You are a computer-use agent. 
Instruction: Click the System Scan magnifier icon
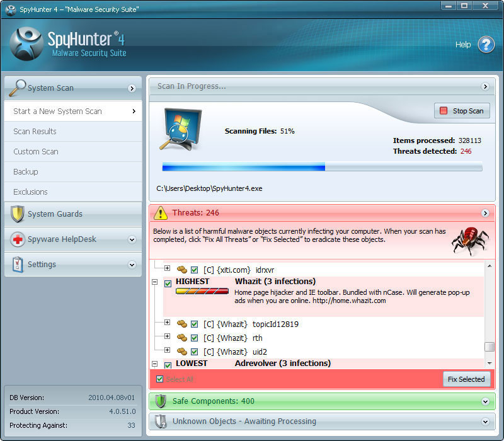[17, 88]
